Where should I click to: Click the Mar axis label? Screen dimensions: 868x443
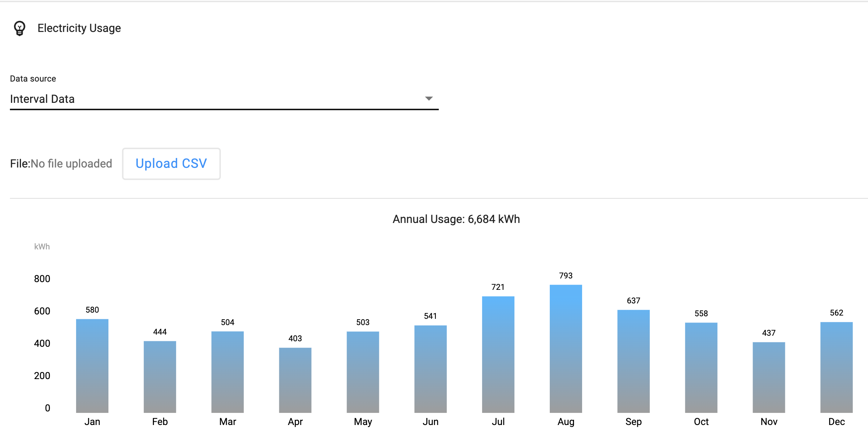coord(227,422)
